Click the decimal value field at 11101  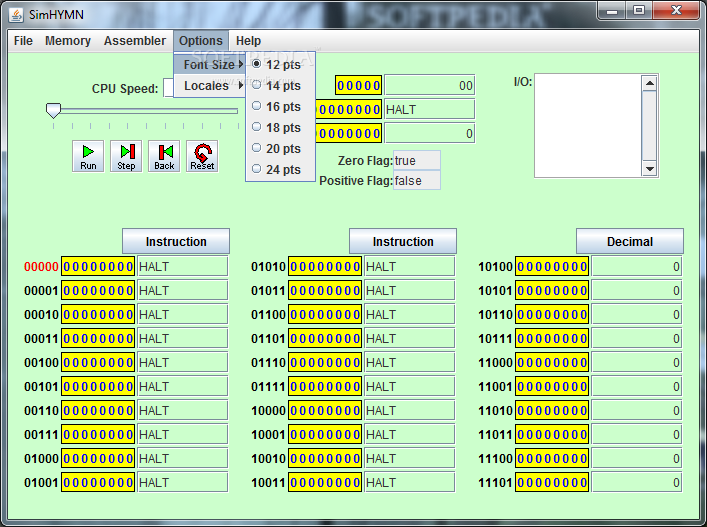pos(636,482)
